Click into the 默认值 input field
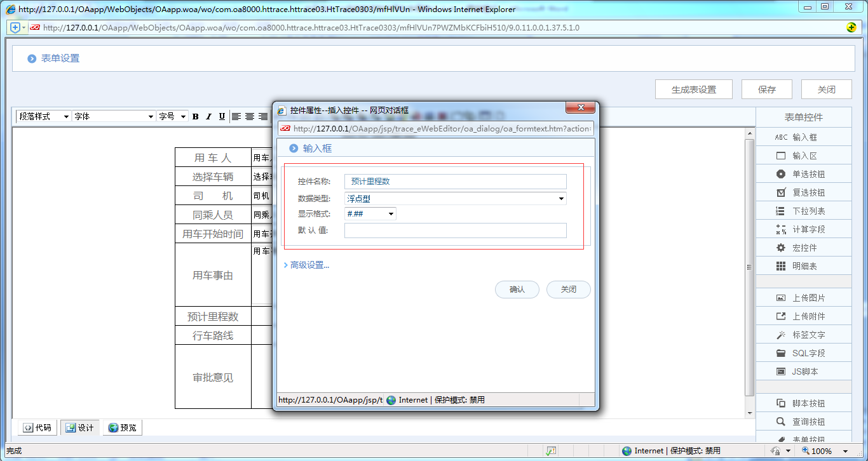868x461 pixels. click(455, 230)
